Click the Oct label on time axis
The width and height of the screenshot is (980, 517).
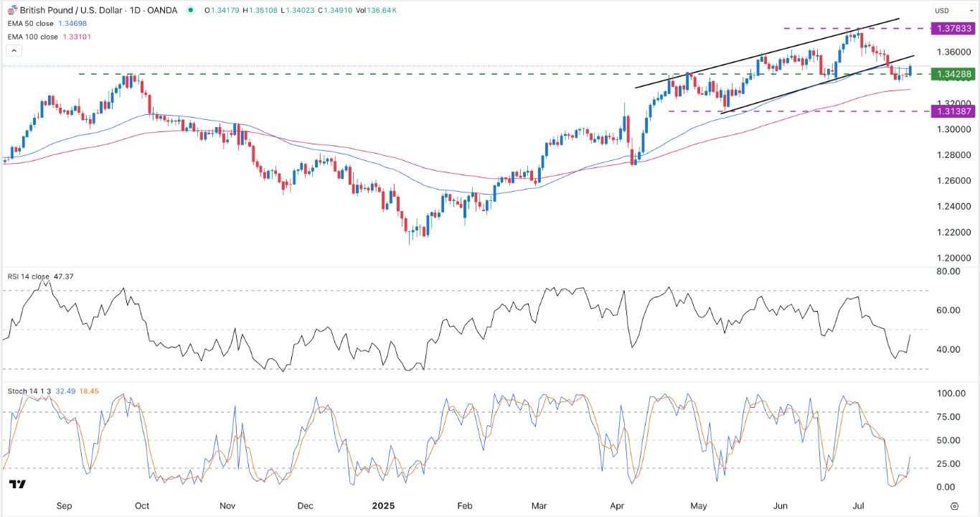[x=142, y=506]
